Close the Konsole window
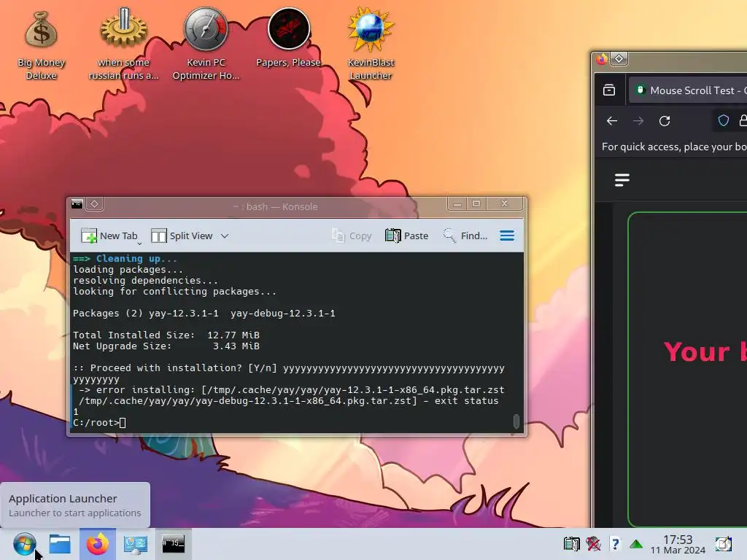This screenshot has width=747, height=560. [x=505, y=204]
